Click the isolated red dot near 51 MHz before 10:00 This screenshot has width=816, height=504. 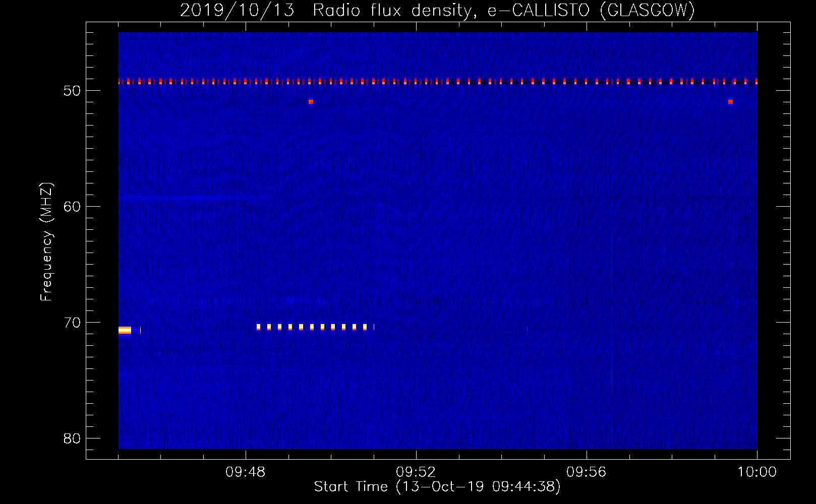(730, 102)
